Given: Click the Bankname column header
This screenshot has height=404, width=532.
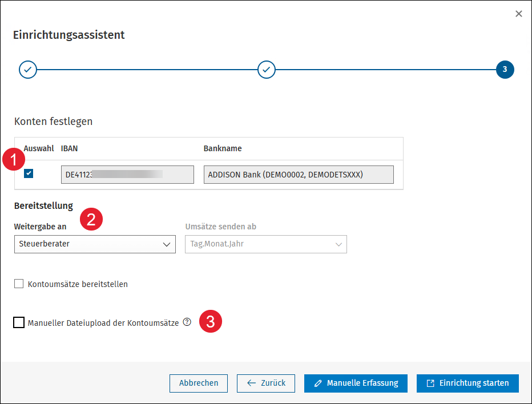Looking at the screenshot, I should [223, 148].
